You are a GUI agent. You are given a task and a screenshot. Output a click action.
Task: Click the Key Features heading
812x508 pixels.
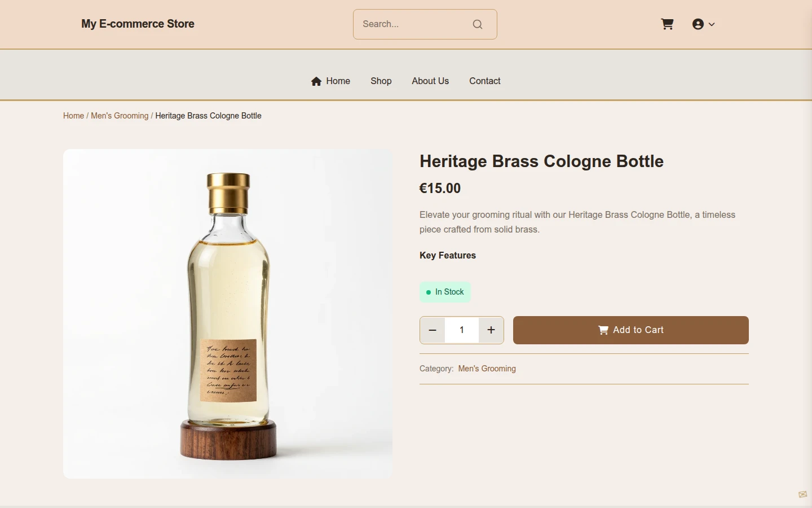(x=448, y=256)
